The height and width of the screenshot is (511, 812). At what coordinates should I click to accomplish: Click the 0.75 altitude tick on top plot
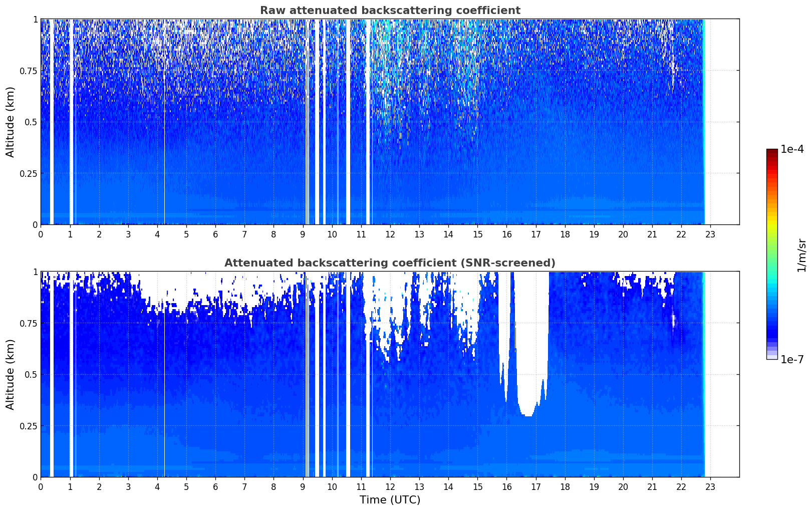pos(29,71)
